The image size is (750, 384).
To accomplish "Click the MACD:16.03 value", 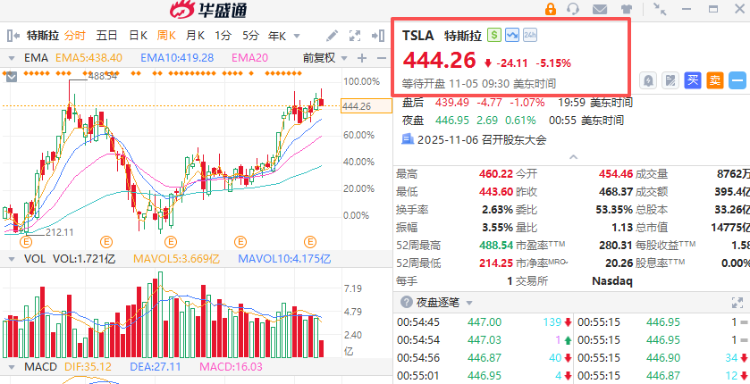I will click(x=232, y=367).
